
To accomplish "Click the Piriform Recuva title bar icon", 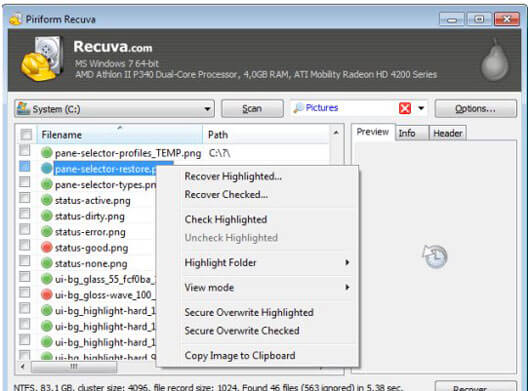I will (16, 19).
